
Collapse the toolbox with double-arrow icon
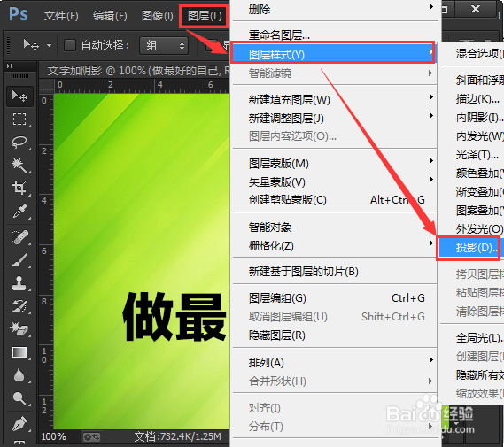10,66
